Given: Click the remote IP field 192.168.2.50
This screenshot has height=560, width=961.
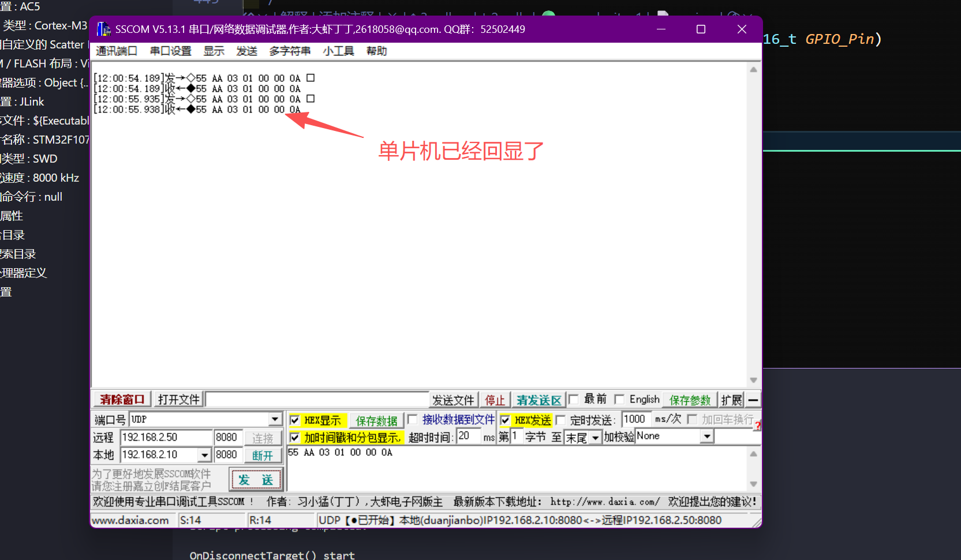Looking at the screenshot, I should coord(166,438).
